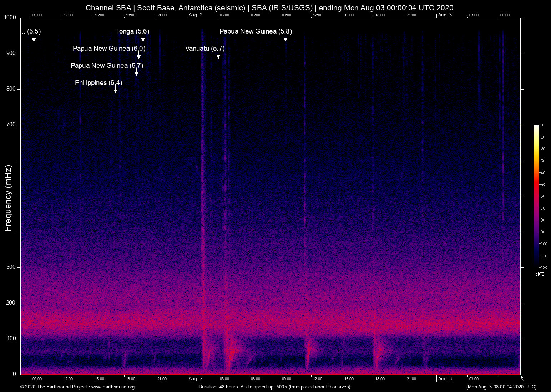This screenshot has width=551, height=392.
Task: Click the color scale legend bar
Action: 536,195
